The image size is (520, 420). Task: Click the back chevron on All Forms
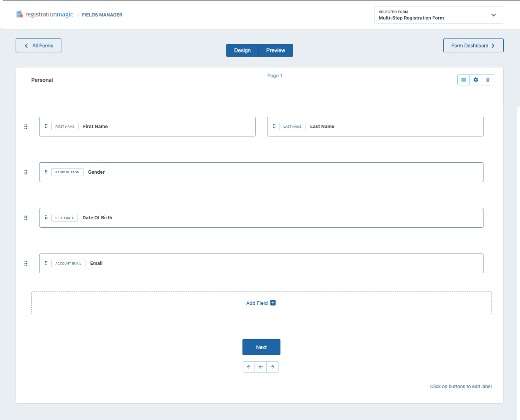pyautogui.click(x=26, y=45)
